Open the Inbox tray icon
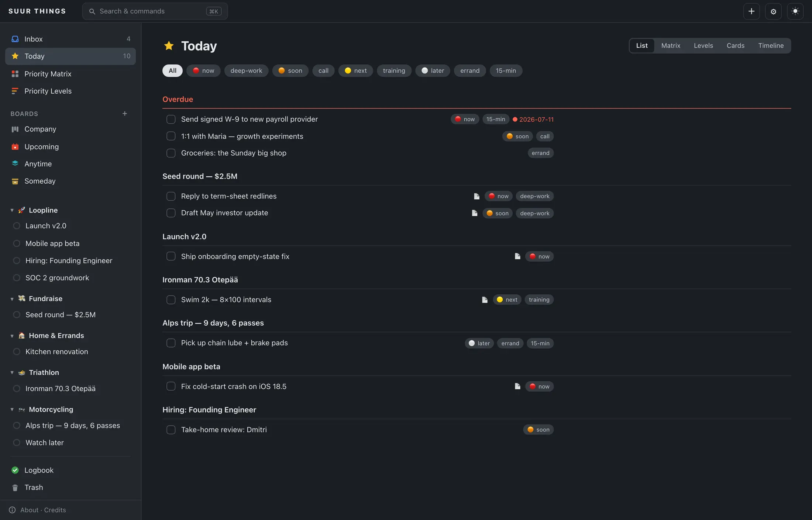The width and height of the screenshot is (812, 520). click(x=15, y=39)
